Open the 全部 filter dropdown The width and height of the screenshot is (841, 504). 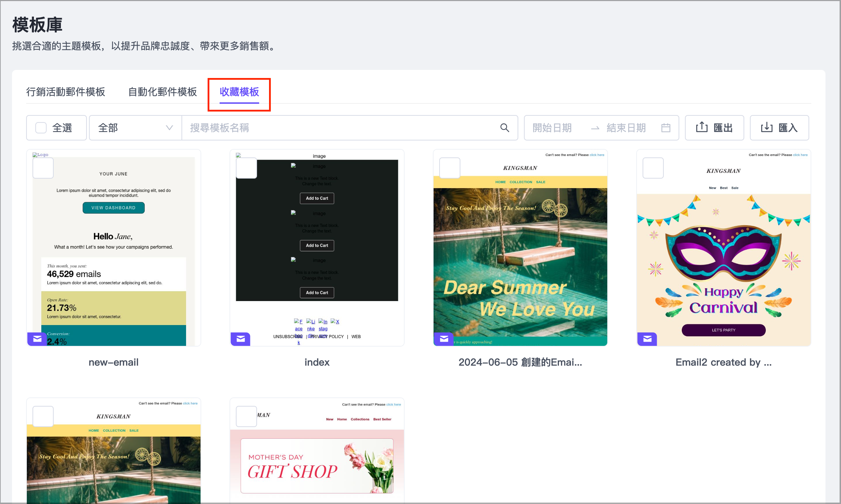click(135, 128)
